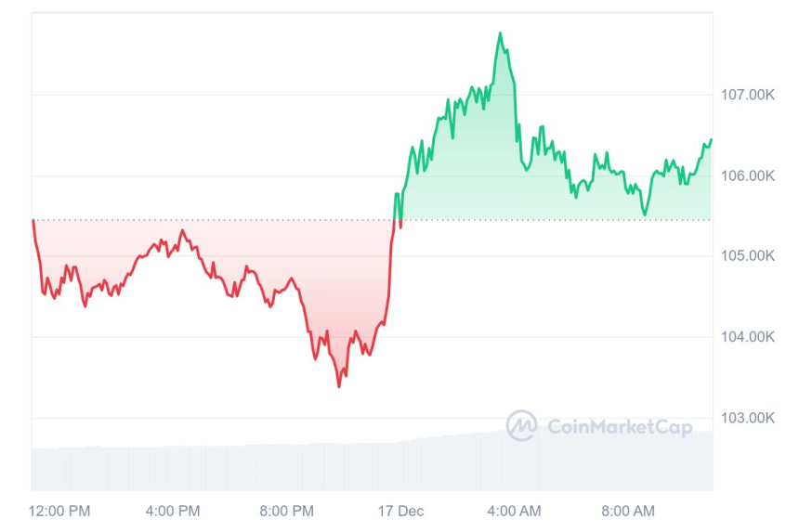Click the highest peak of the green line
799x532 pixels.
500,33
